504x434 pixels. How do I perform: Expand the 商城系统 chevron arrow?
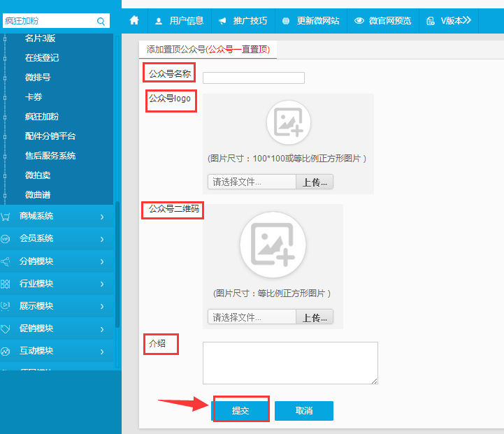[x=102, y=217]
